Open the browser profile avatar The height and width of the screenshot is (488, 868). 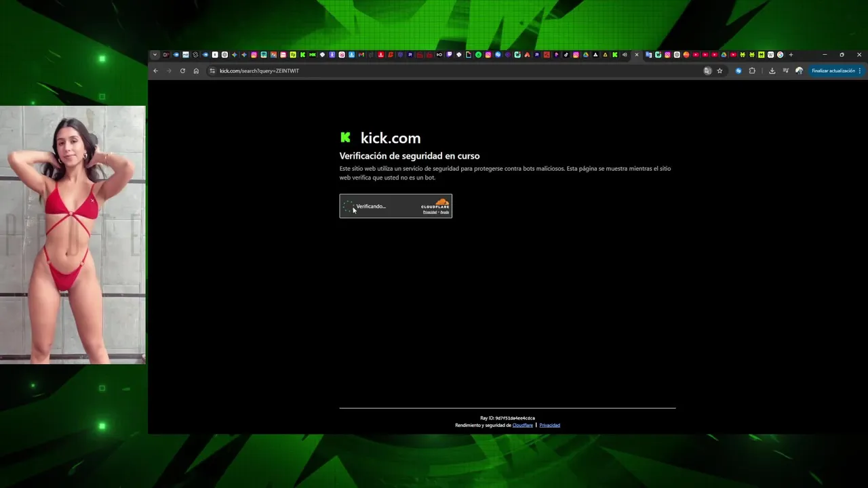point(799,70)
